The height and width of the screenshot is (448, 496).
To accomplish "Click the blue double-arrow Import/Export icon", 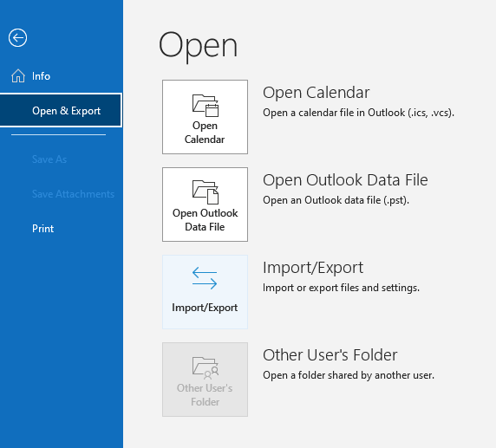I will click(205, 278).
